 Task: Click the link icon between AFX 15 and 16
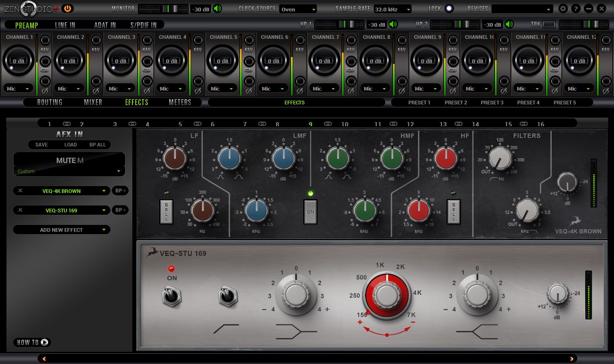523,124
